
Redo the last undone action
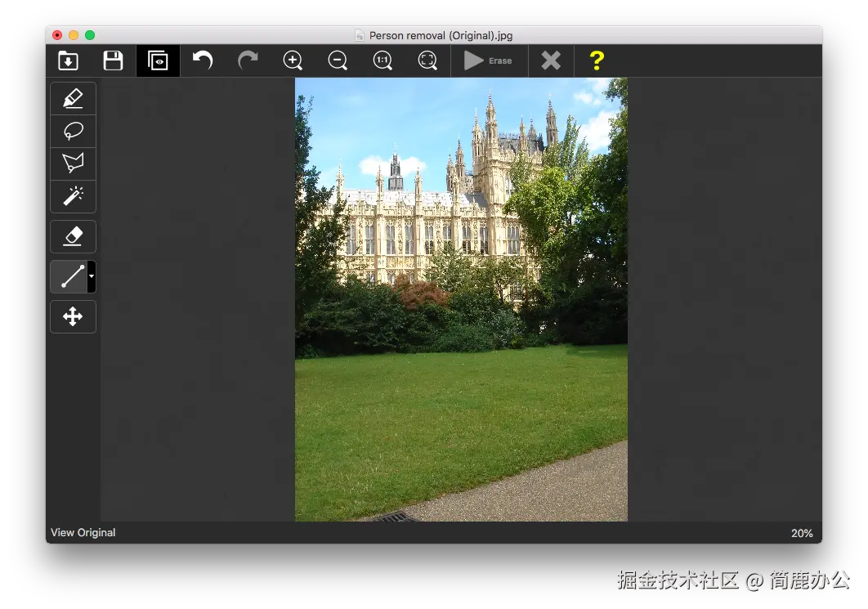[x=248, y=60]
